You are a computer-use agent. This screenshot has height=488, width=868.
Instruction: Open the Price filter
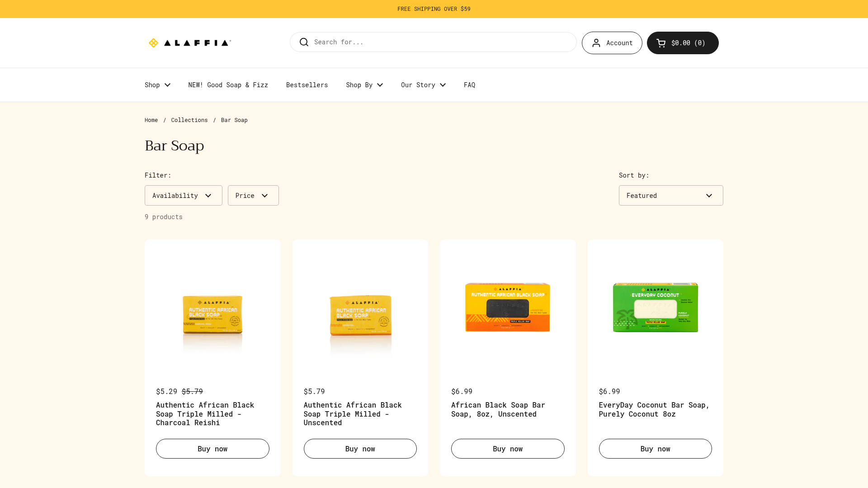tap(253, 195)
